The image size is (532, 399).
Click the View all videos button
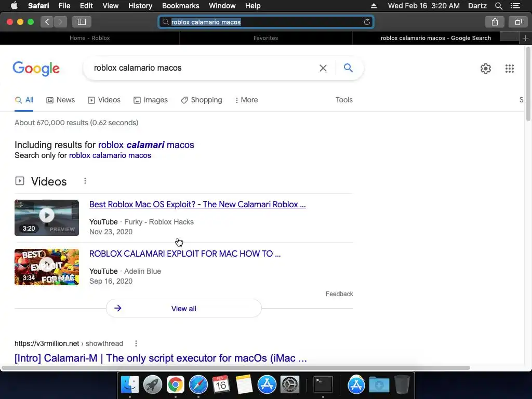pos(183,309)
